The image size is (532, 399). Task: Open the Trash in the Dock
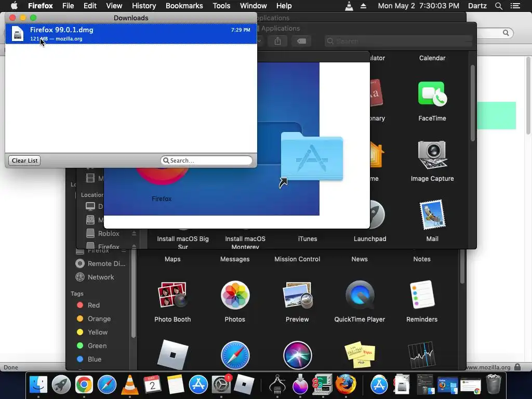pos(494,385)
